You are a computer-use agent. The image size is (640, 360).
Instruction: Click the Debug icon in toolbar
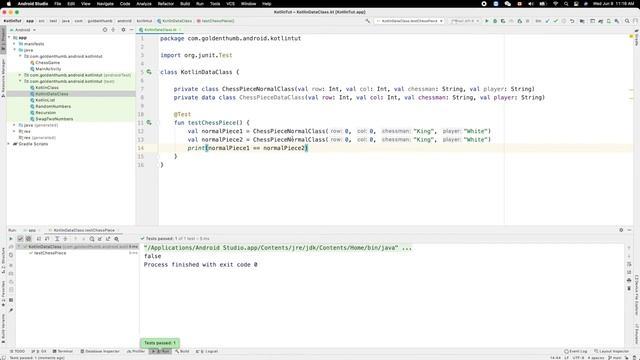495,21
